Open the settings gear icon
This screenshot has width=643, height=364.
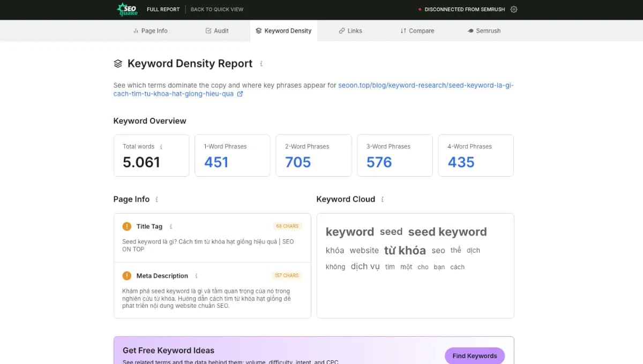(x=514, y=9)
